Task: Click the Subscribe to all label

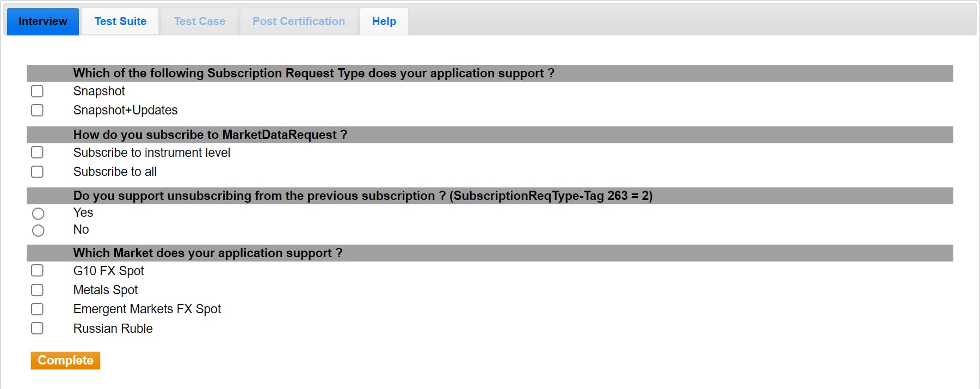Action: point(115,172)
